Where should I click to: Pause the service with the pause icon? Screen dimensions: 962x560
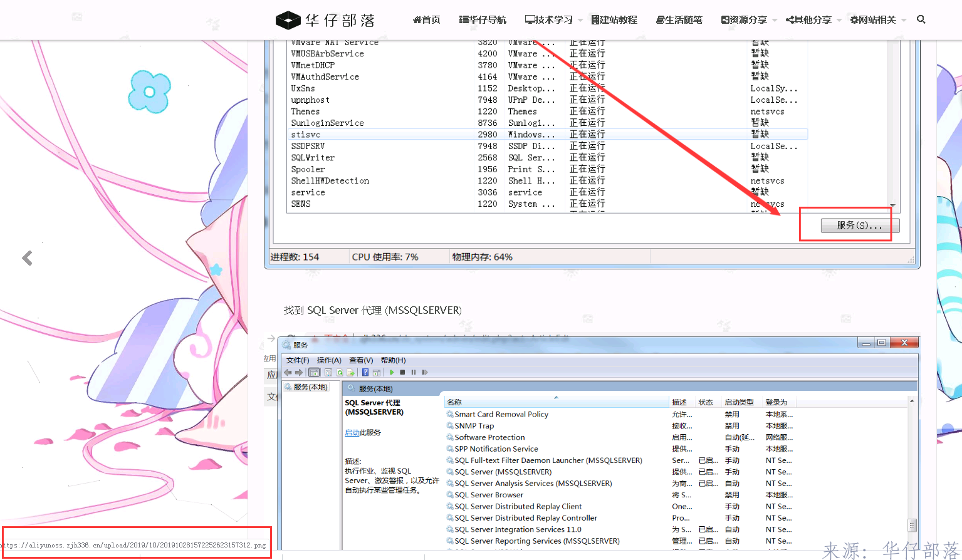414,372
